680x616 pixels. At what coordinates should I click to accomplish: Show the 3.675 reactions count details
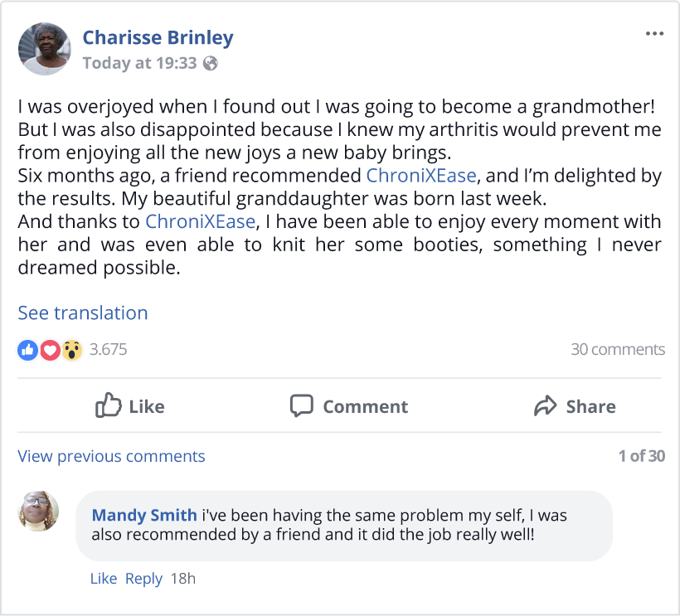pos(108,350)
